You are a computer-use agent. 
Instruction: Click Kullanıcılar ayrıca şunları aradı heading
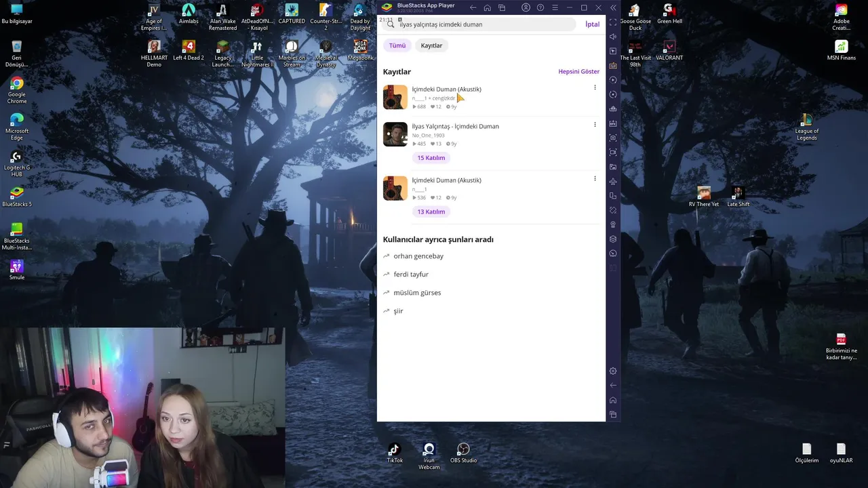(x=438, y=239)
